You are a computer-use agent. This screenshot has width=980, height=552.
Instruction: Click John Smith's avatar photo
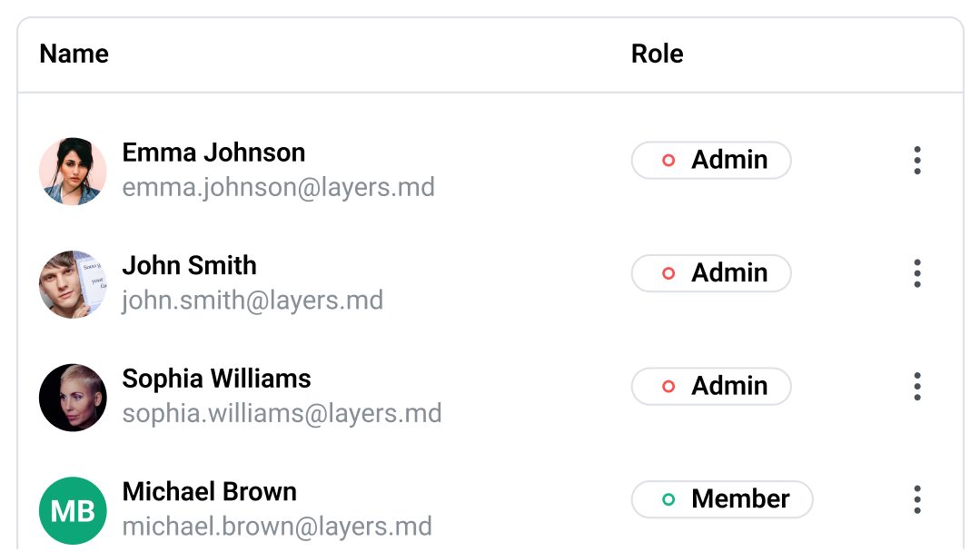pyautogui.click(x=73, y=284)
